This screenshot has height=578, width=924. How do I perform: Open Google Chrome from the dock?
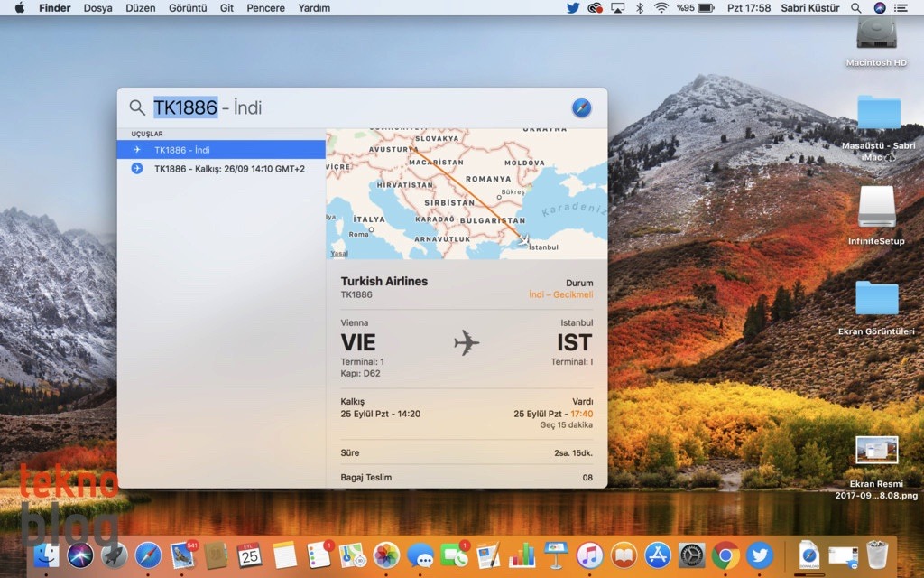tap(726, 555)
